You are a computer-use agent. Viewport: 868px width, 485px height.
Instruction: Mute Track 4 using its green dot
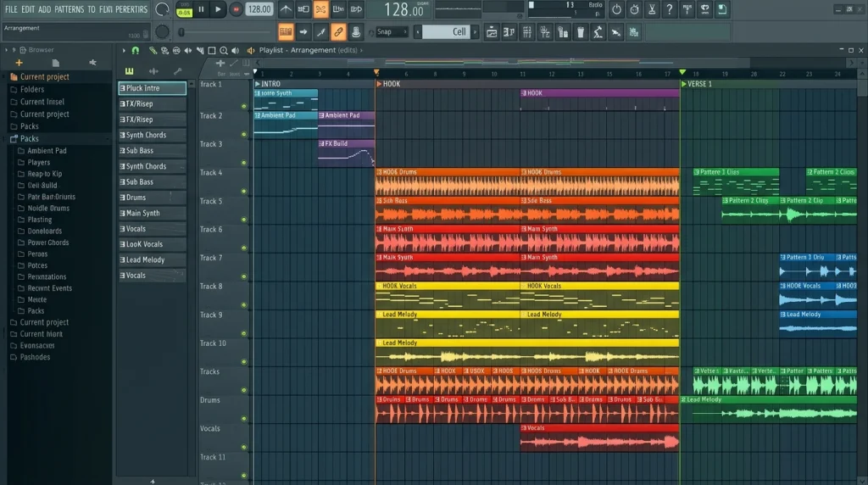[243, 192]
